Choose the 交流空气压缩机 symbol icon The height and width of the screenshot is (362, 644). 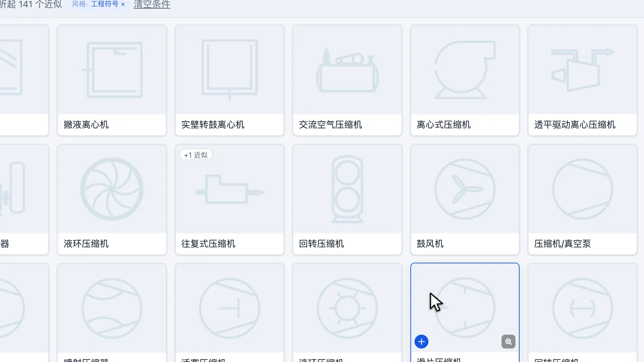[347, 70]
